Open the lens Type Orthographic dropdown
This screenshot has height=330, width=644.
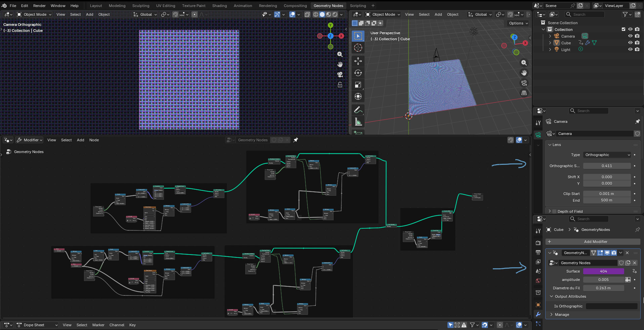pyautogui.click(x=607, y=155)
